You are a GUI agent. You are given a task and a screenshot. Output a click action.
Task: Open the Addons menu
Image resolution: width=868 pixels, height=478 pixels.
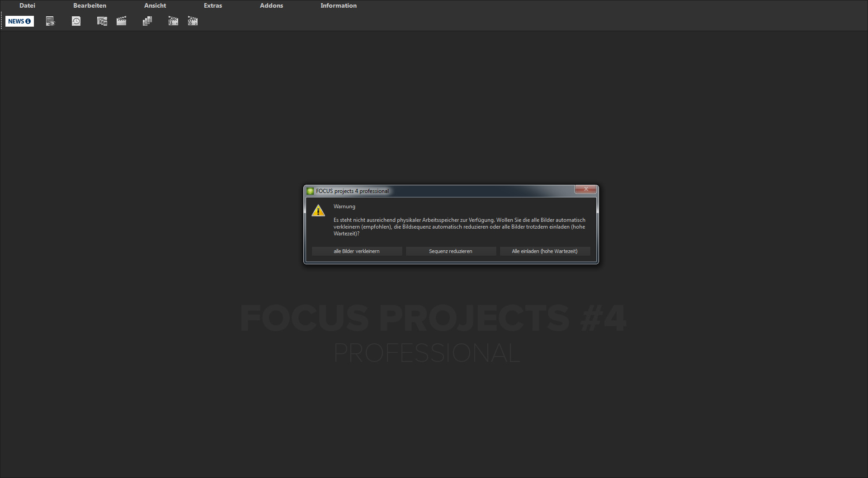[271, 5]
